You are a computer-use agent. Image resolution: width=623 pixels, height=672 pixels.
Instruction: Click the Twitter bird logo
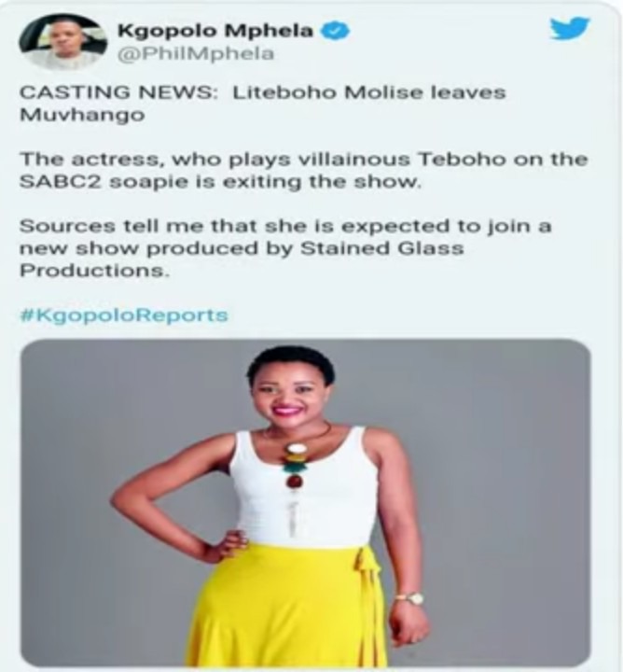coord(570,28)
